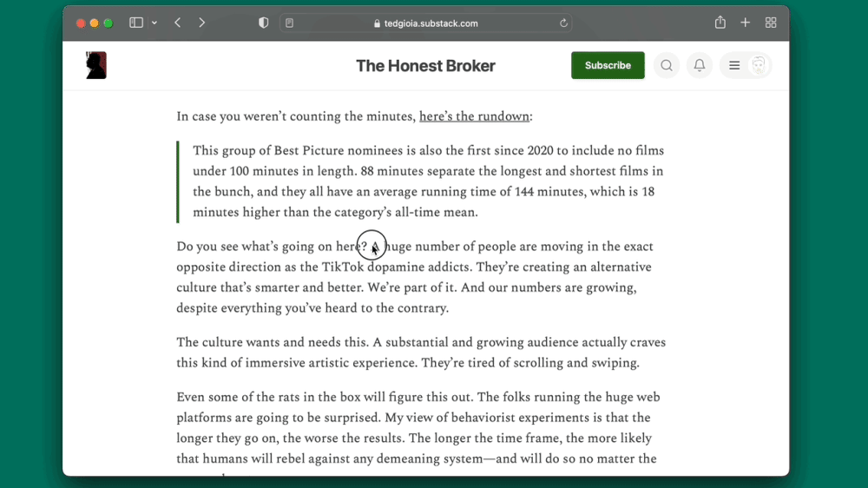The height and width of the screenshot is (488, 868).
Task: Open The Honest Broker title link
Action: (x=425, y=65)
